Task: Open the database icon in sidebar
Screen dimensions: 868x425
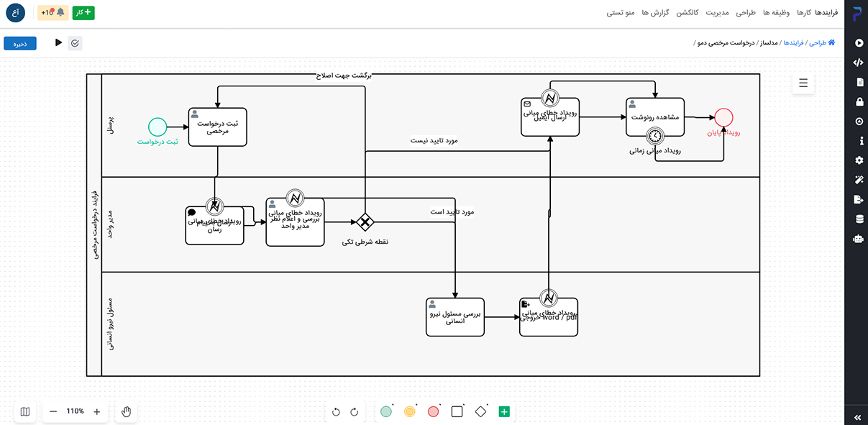Action: click(858, 219)
